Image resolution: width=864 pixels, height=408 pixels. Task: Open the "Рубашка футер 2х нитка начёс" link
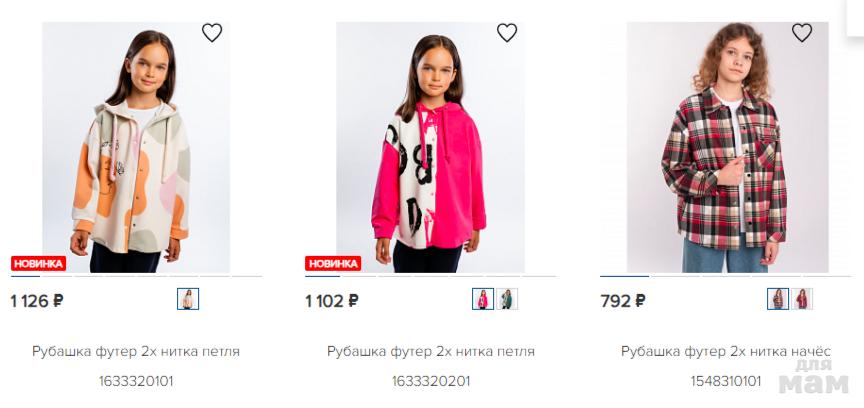(x=726, y=351)
